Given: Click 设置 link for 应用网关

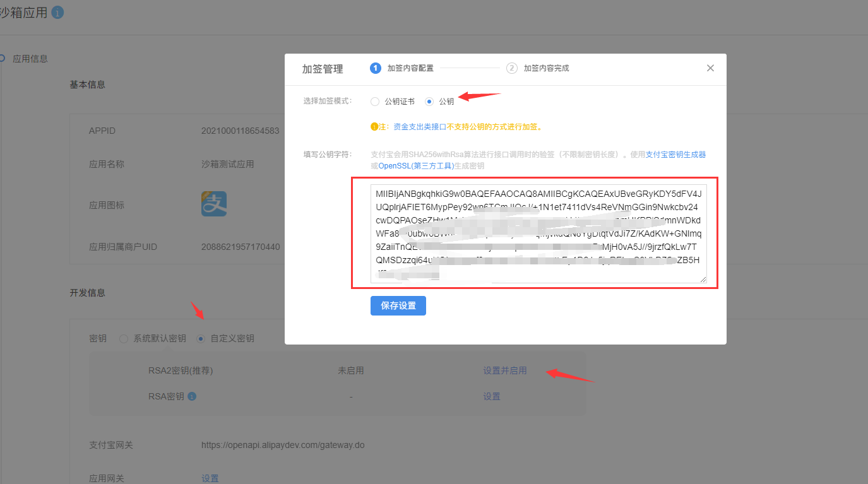Looking at the screenshot, I should click(210, 478).
